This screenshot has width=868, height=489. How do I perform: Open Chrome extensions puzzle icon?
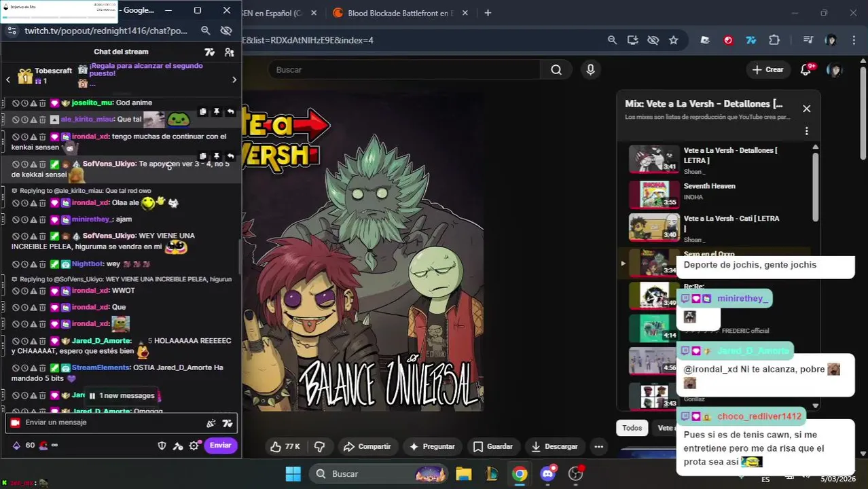(774, 40)
